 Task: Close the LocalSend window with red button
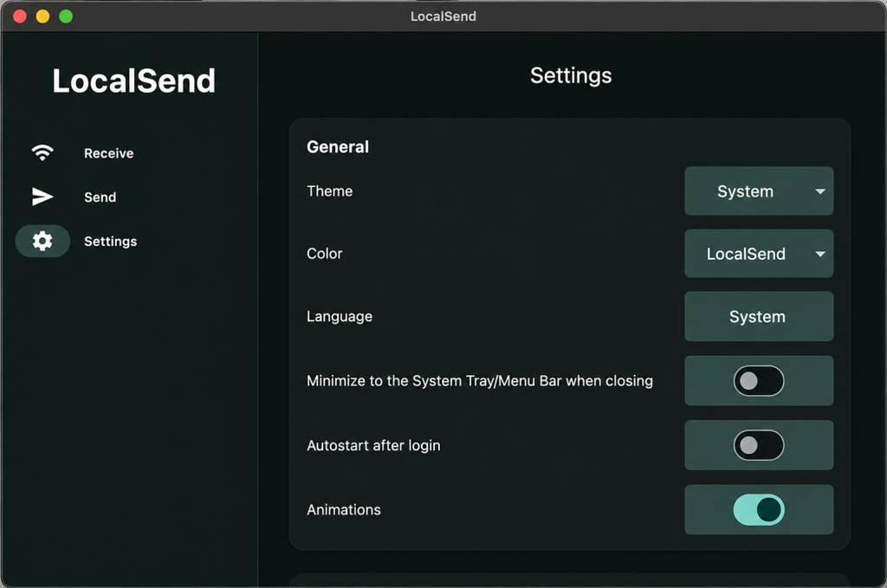[x=20, y=16]
